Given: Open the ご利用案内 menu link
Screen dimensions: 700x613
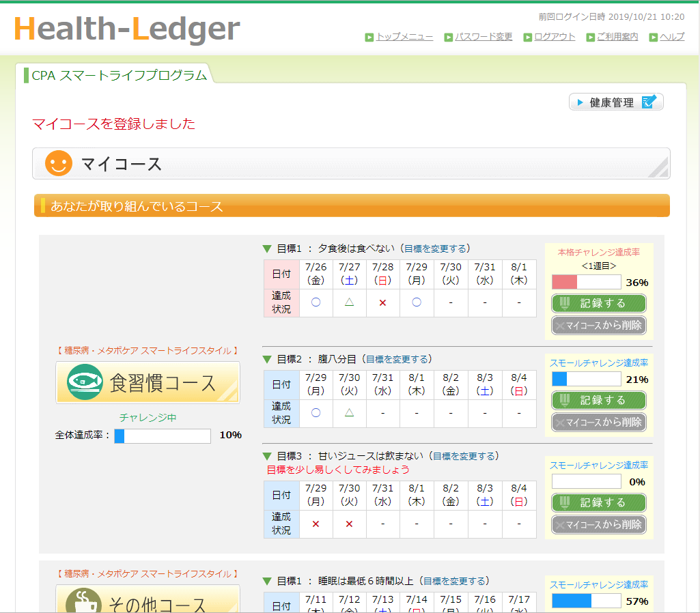Looking at the screenshot, I should pos(617,37).
